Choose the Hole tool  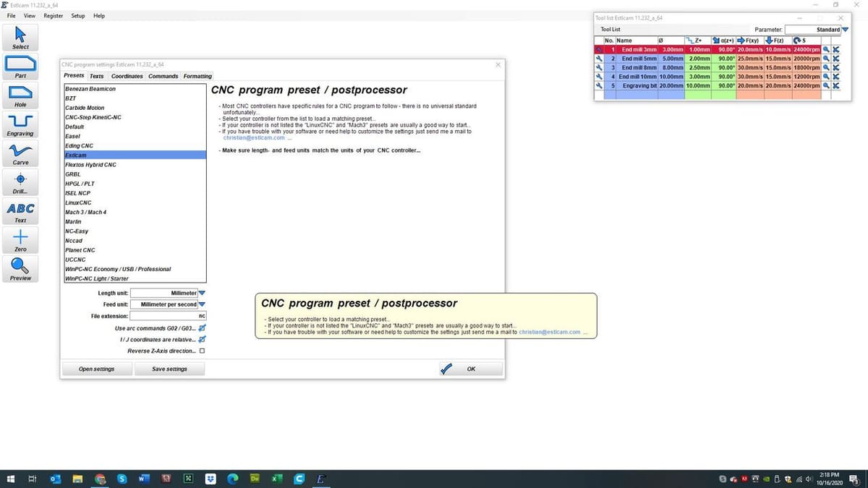[20, 95]
